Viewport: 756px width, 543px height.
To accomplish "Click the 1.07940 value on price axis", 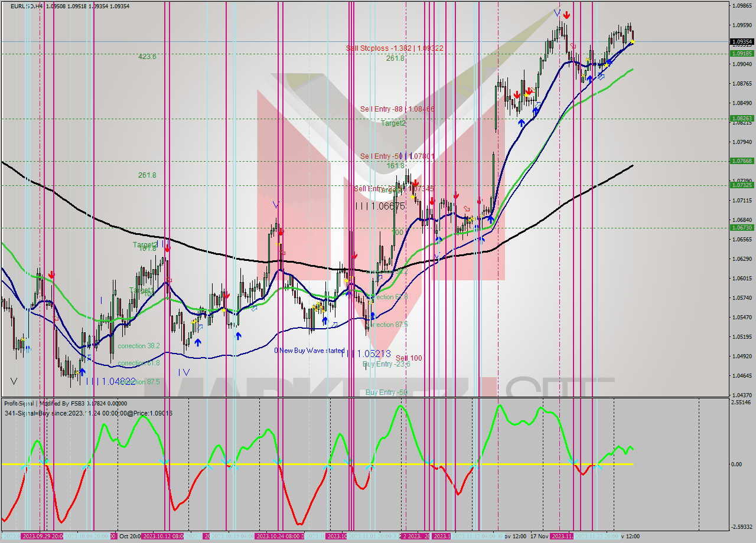I will tap(741, 142).
